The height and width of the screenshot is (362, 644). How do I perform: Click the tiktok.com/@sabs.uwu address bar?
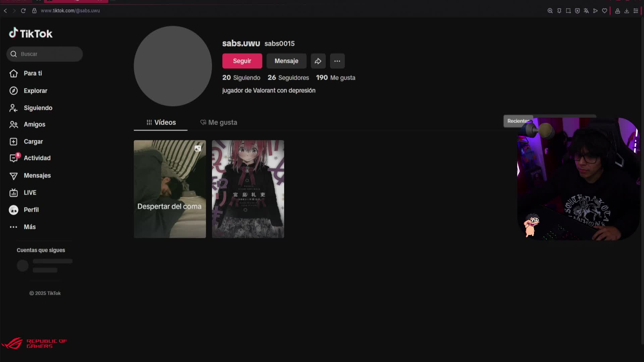coord(70,11)
